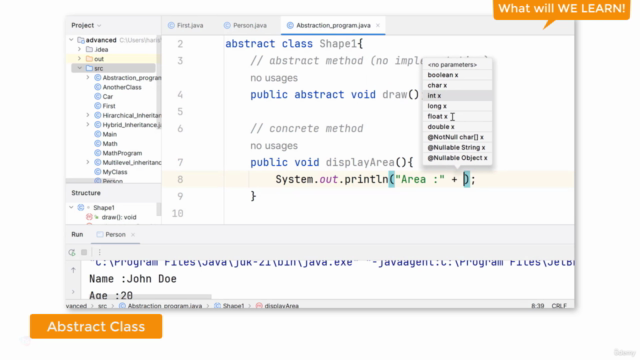Click the MyClass class icon
The width and height of the screenshot is (640, 360).
pyautogui.click(x=98, y=172)
